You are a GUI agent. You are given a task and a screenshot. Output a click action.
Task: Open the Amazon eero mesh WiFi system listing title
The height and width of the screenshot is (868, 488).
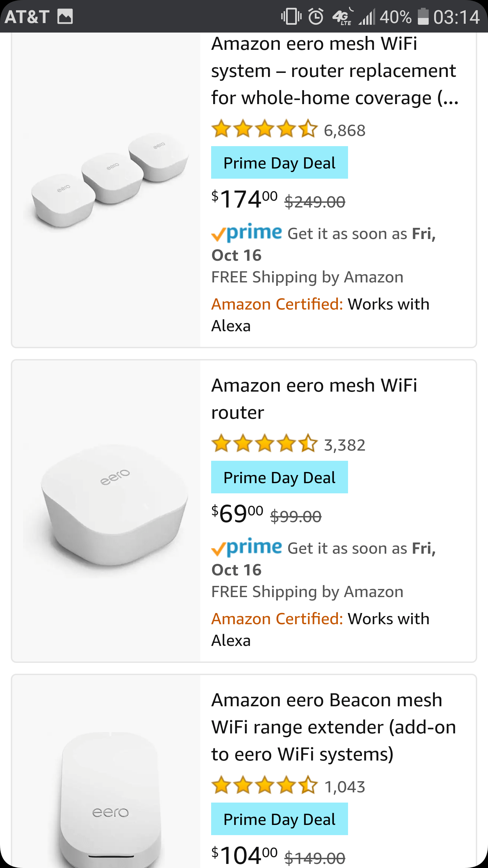[x=334, y=70]
